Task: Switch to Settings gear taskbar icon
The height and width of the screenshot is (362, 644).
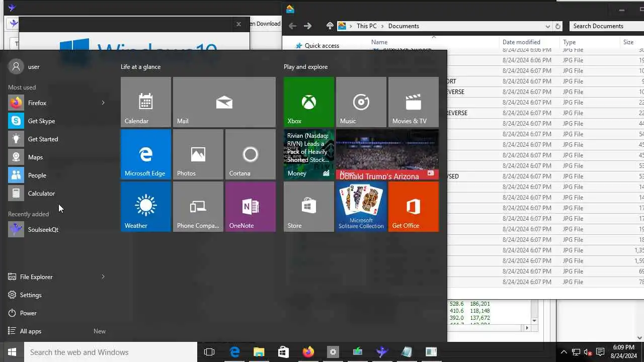Action: click(x=333, y=352)
